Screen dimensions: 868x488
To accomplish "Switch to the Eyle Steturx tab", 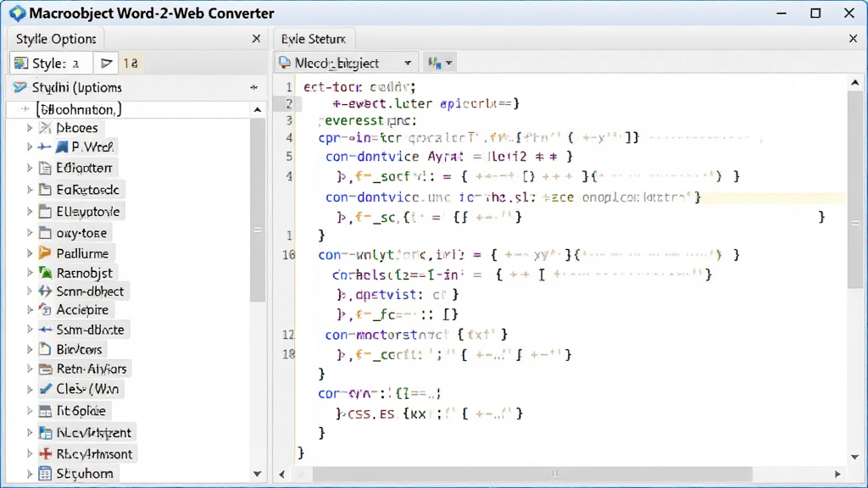I will [314, 39].
